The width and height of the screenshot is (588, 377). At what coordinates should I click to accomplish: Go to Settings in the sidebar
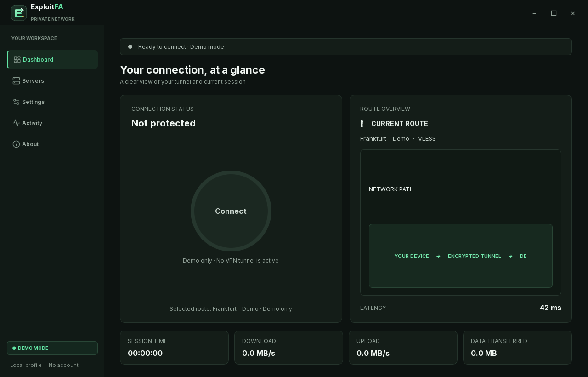point(52,102)
